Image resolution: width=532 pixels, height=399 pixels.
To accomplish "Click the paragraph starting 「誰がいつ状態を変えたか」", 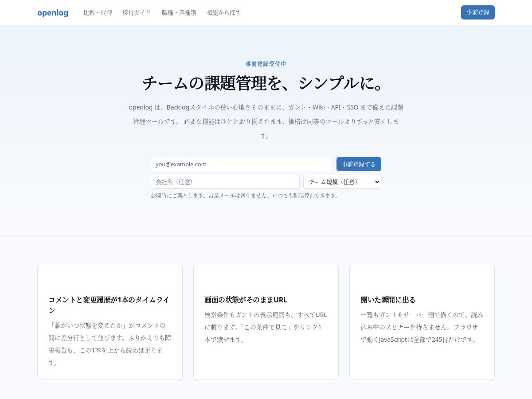I will tap(110, 344).
